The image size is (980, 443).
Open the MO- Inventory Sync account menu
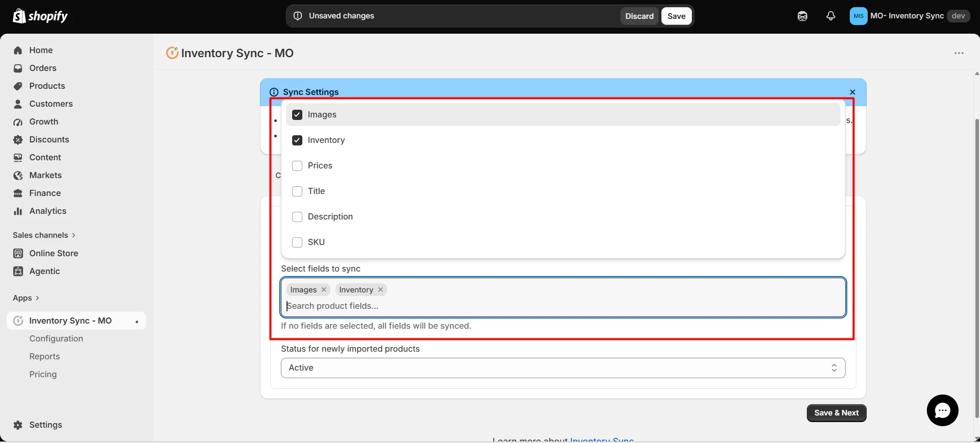(909, 16)
